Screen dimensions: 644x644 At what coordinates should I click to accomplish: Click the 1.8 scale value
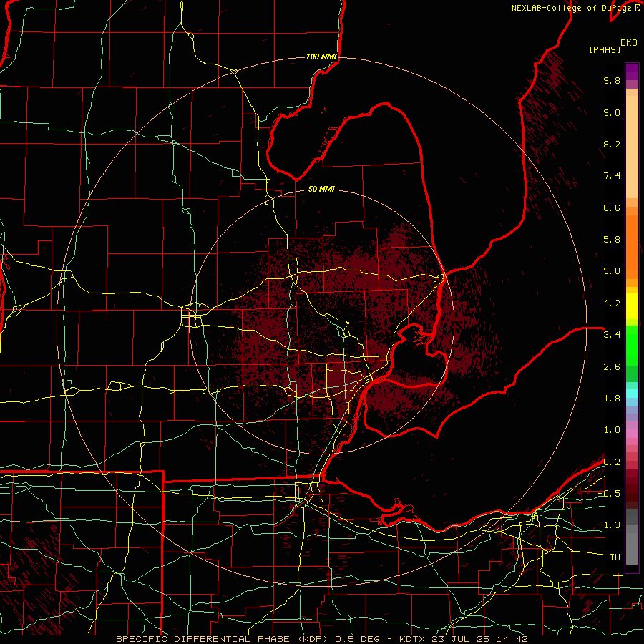point(612,399)
